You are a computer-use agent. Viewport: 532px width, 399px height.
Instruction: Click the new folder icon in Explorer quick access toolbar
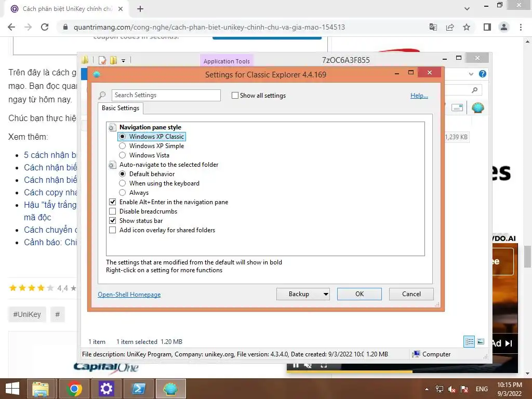tap(113, 60)
